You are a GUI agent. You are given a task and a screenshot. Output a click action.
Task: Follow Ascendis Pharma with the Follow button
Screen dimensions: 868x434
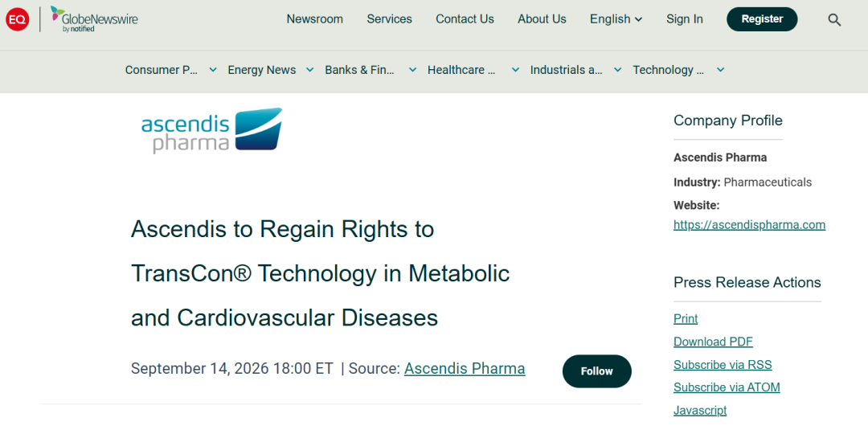coord(596,371)
